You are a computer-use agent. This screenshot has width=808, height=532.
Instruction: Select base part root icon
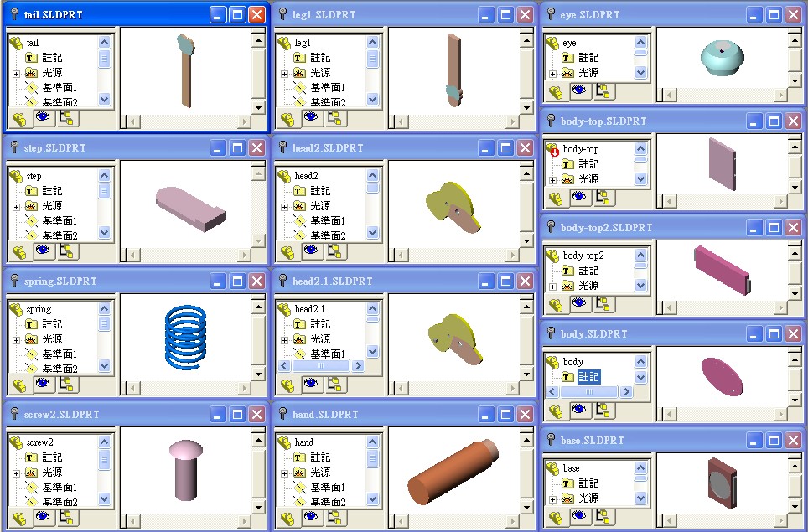click(x=552, y=468)
